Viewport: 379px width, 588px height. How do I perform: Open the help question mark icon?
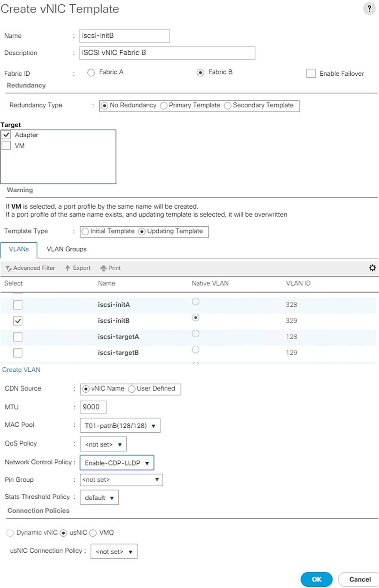369,9
